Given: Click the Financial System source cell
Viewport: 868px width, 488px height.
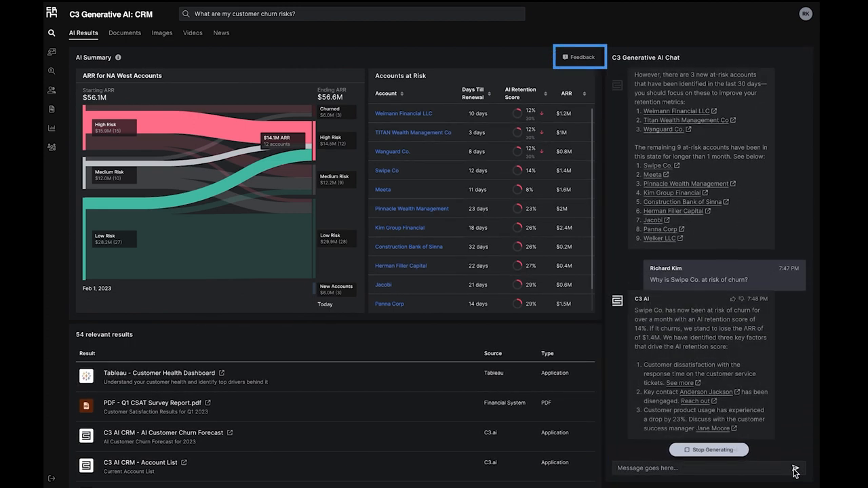Looking at the screenshot, I should 505,403.
